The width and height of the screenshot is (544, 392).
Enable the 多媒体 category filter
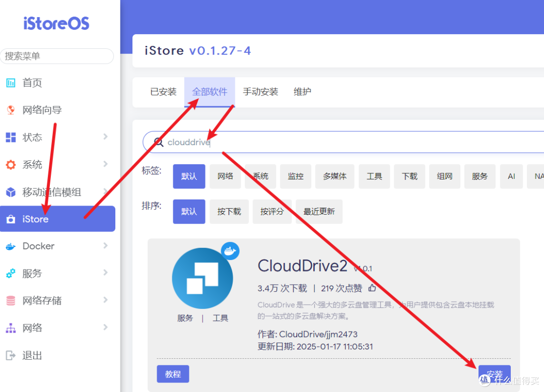334,176
